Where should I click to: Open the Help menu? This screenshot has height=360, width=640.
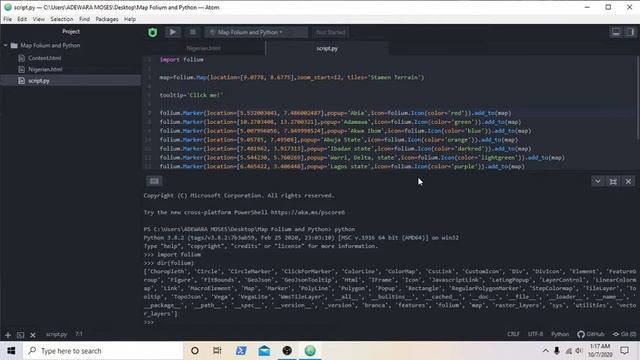click(x=130, y=19)
